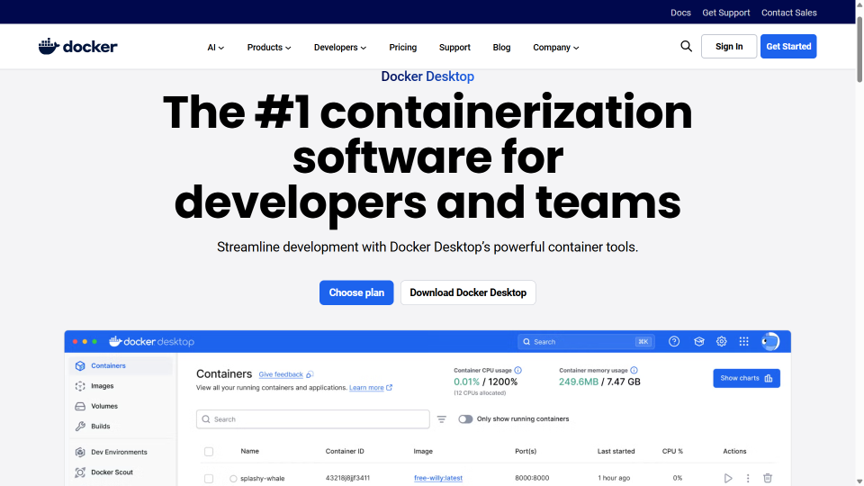This screenshot has height=486, width=864.
Task: Click the user avatar in the Docker Desktop header
Action: 770,342
